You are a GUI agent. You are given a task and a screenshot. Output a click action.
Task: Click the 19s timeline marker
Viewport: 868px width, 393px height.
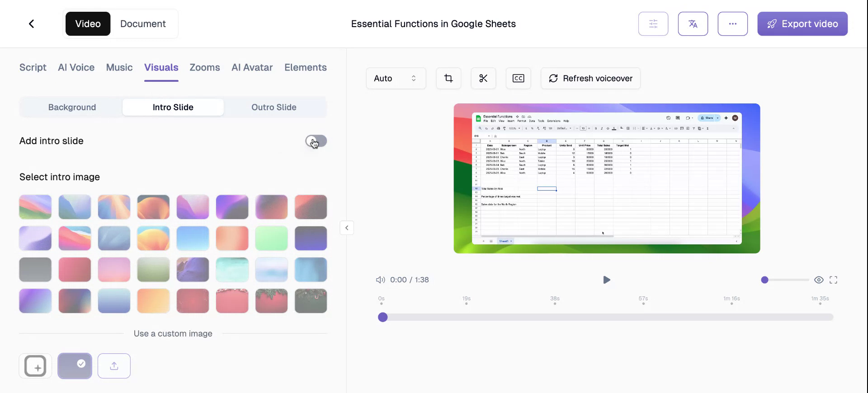(467, 300)
